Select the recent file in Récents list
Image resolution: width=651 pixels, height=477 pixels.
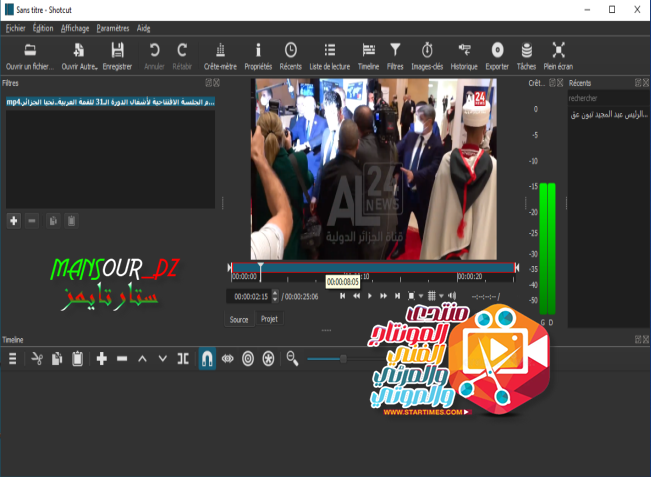tap(608, 115)
